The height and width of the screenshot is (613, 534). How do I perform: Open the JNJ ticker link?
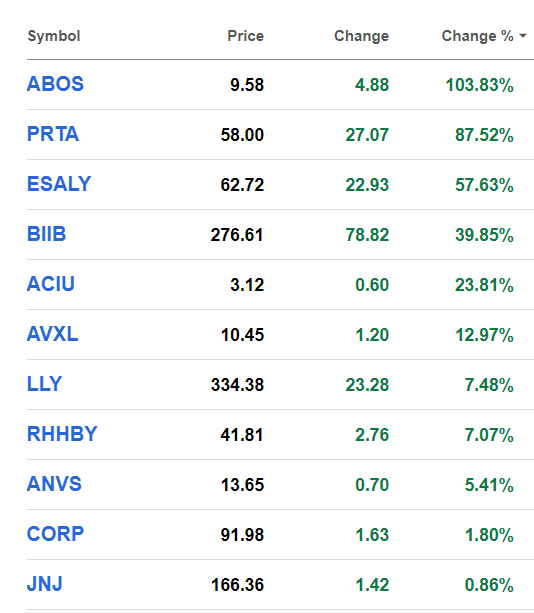coord(45,584)
